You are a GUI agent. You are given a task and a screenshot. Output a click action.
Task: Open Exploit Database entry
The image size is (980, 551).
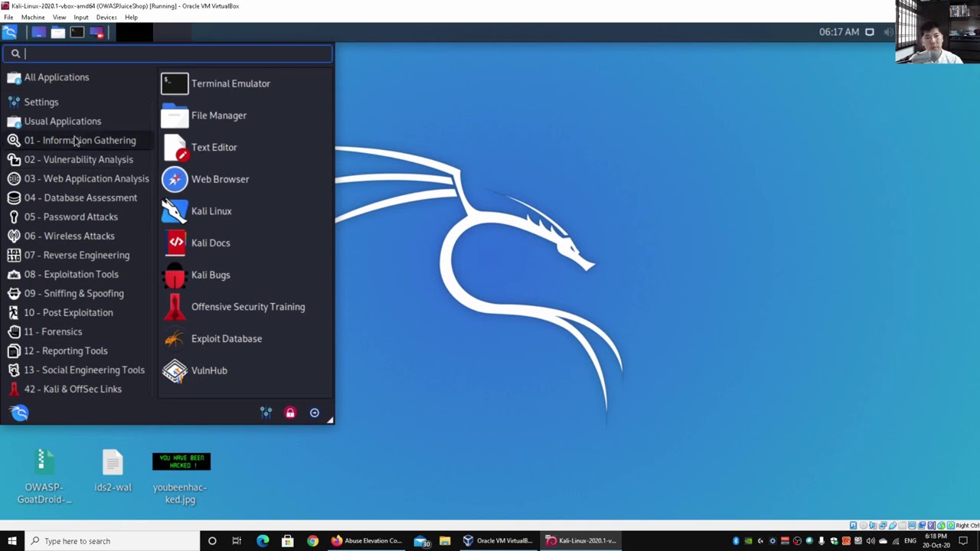[245, 338]
